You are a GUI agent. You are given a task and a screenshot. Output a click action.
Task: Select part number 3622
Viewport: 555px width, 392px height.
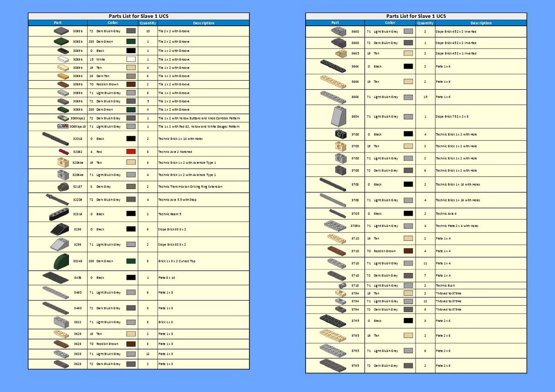coord(78,322)
